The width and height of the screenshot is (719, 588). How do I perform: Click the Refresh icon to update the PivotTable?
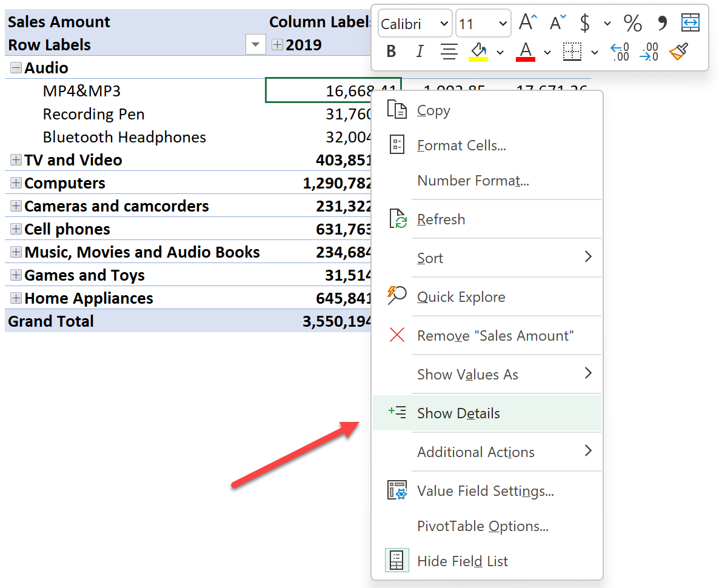point(397,219)
